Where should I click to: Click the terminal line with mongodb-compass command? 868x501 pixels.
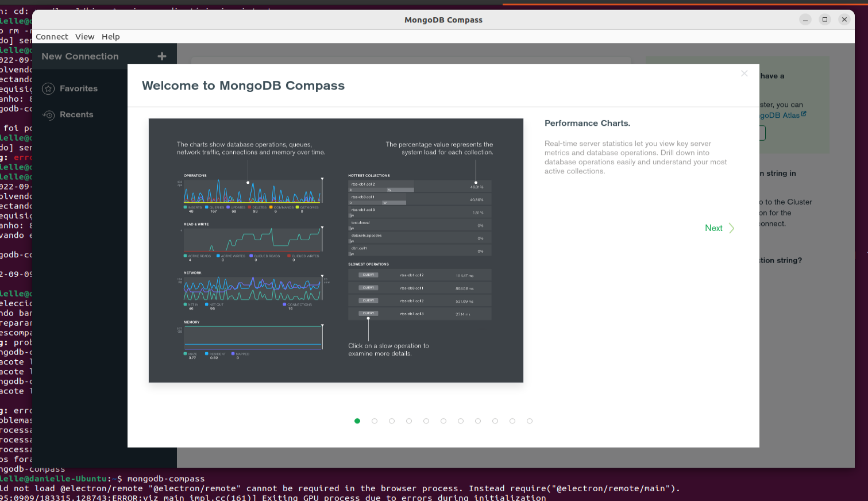[102, 479]
